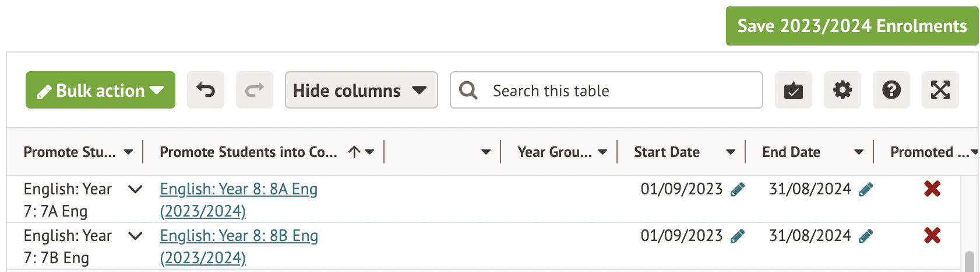
Task: Click Save 2023/2024 Enrolments button
Action: [852, 26]
